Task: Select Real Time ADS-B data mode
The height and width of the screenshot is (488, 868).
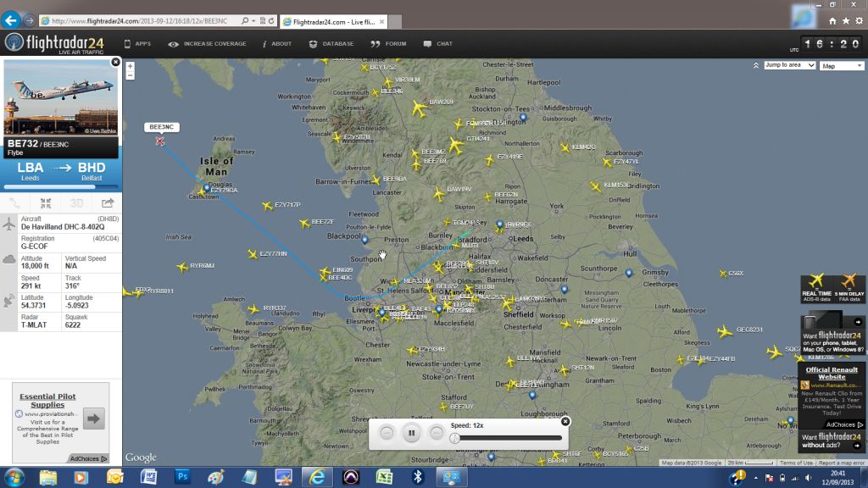Action: click(816, 288)
